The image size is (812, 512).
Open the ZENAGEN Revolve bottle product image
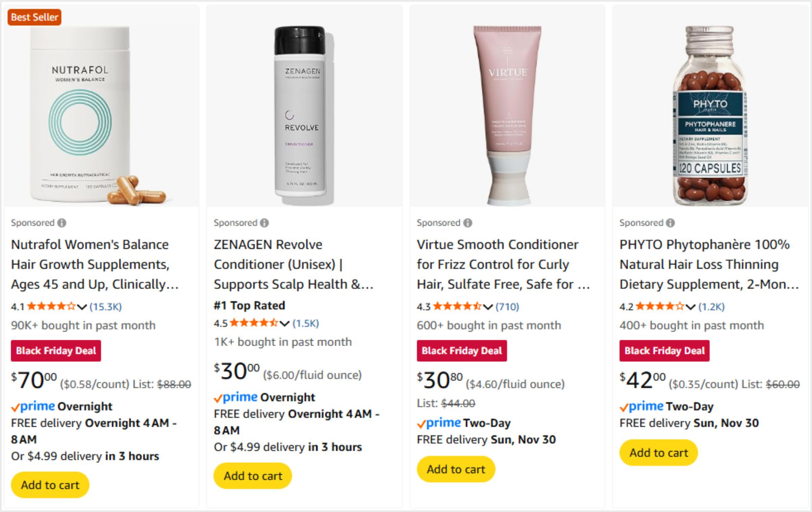coord(303,115)
